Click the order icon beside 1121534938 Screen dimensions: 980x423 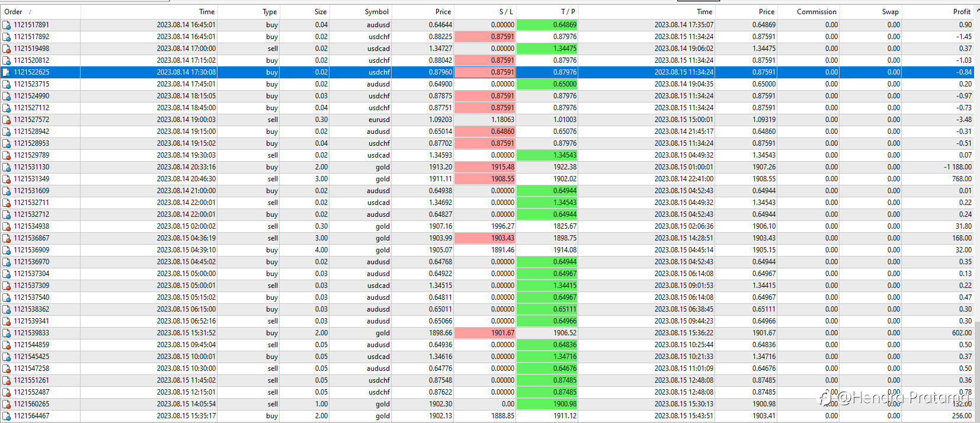click(7, 226)
